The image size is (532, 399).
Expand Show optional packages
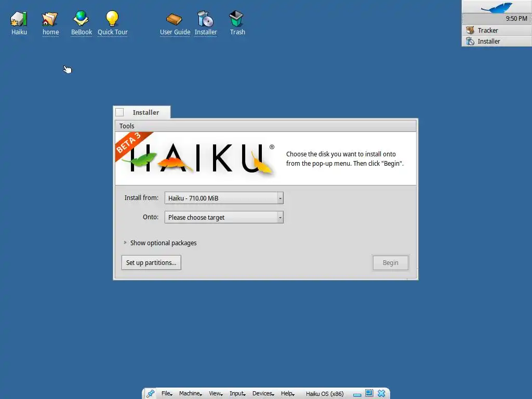pyautogui.click(x=160, y=243)
